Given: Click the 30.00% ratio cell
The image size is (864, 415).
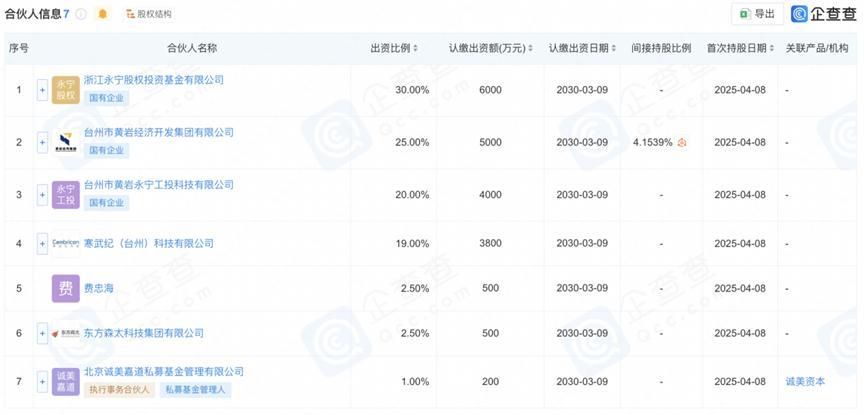Looking at the screenshot, I should [412, 90].
